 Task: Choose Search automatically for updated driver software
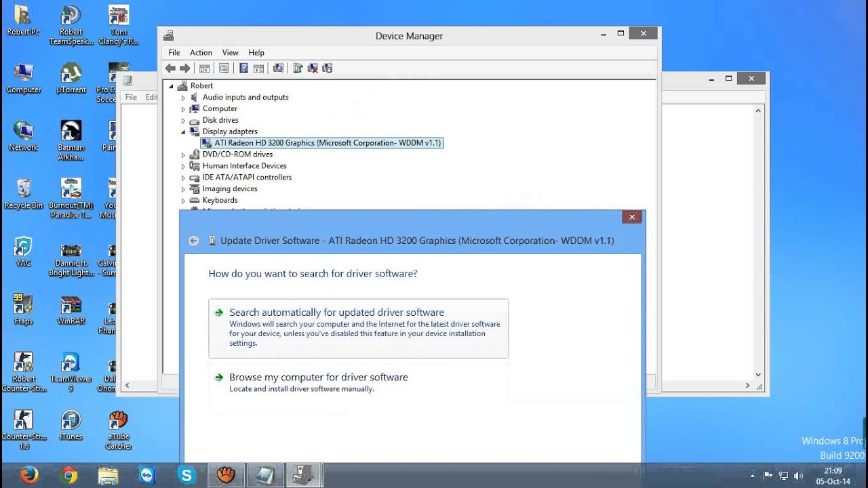click(x=359, y=328)
